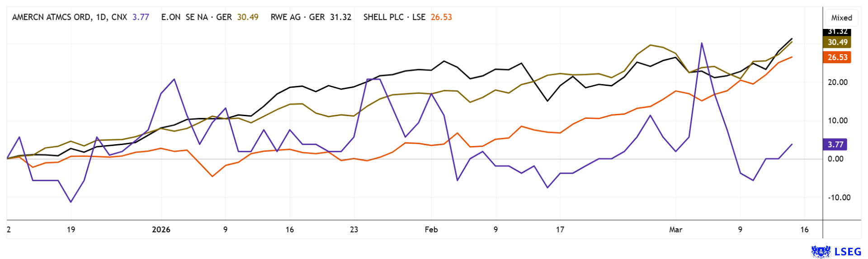Click the purple 3.77 value in legend
868x259 pixels.
141,17
